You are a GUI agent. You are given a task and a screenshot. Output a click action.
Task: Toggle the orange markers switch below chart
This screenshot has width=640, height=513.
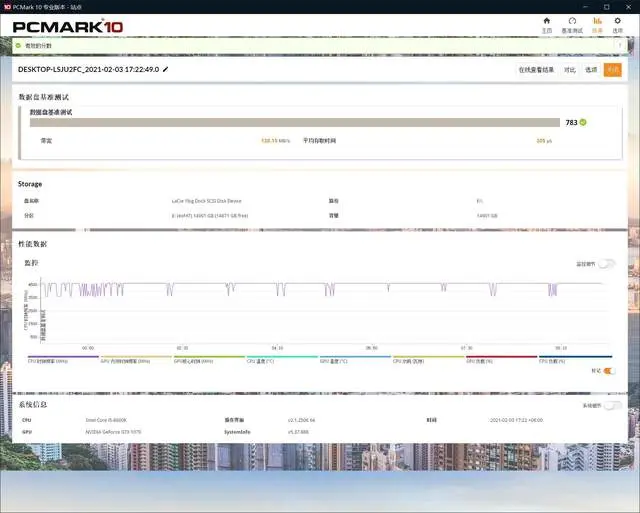(609, 371)
